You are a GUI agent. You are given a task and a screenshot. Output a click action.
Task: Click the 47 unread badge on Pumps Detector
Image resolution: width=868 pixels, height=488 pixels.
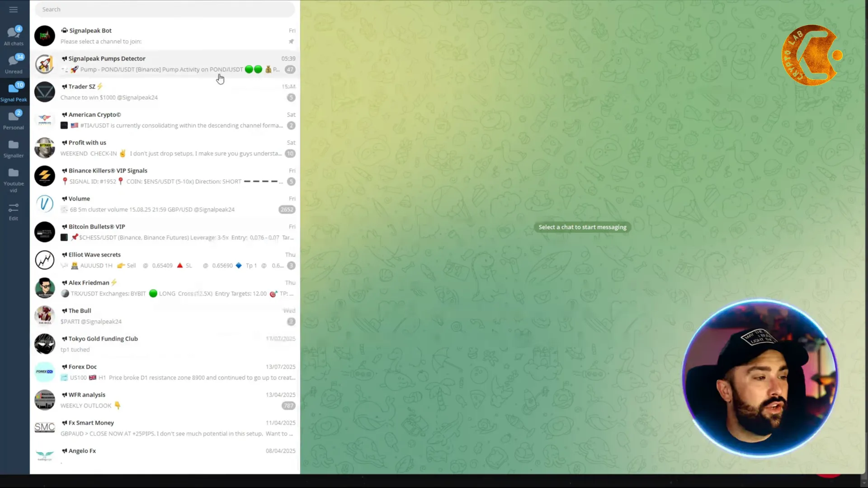290,70
